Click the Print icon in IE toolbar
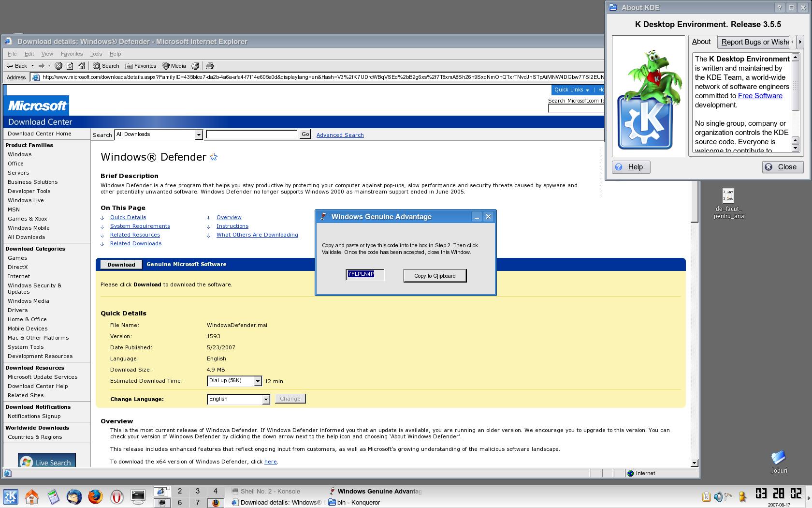This screenshot has width=812, height=508. click(x=209, y=66)
